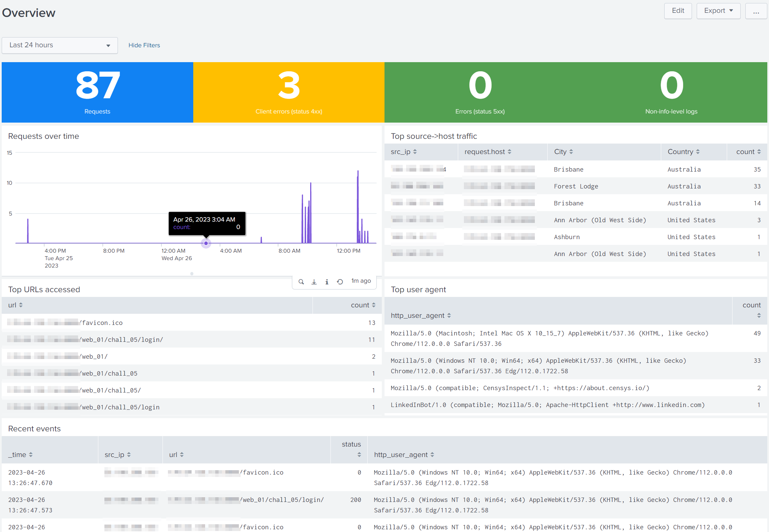Click count 35 in first Brisbane row
Image resolution: width=769 pixels, height=532 pixels.
click(x=757, y=169)
